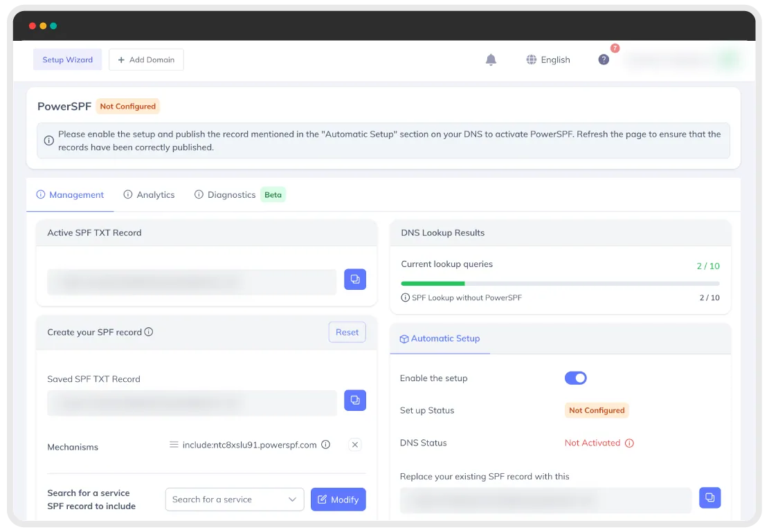Image resolution: width=769 pixels, height=532 pixels.
Task: Click info icon next to Create your SPF record
Action: click(x=149, y=332)
